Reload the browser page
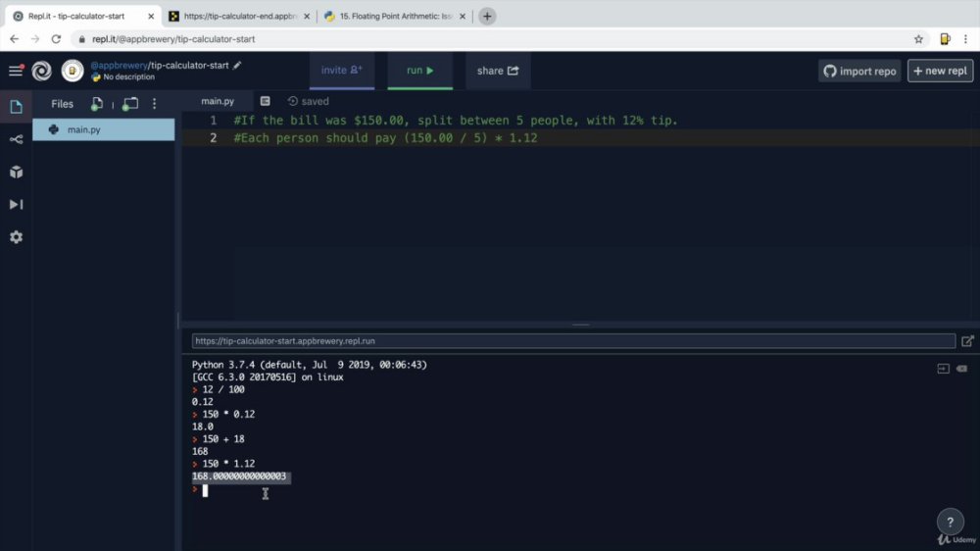 pyautogui.click(x=56, y=39)
